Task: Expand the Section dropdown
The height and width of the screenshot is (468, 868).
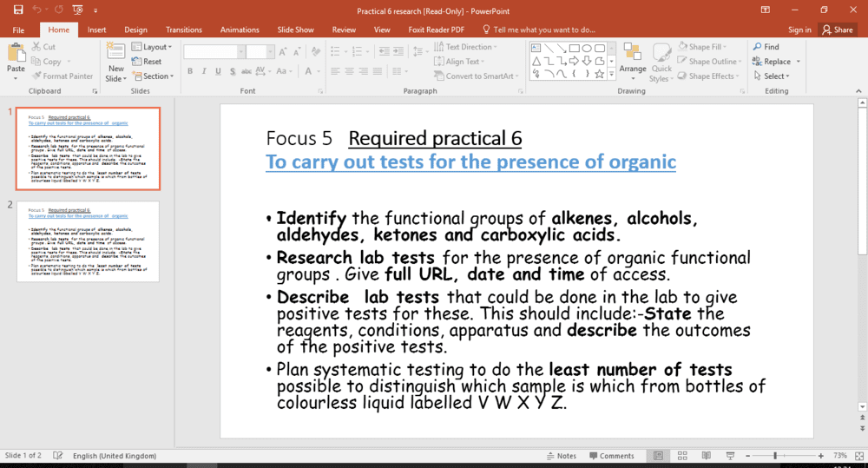Action: point(152,76)
